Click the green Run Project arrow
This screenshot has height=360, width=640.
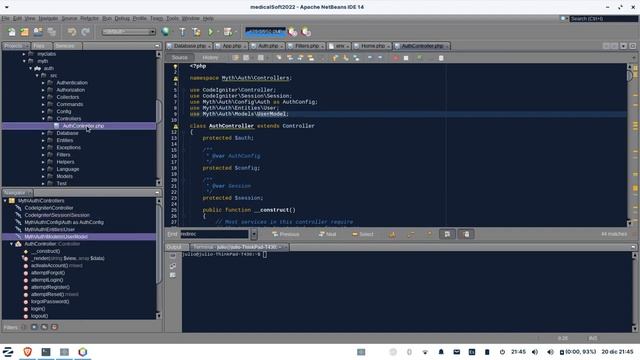click(x=211, y=32)
